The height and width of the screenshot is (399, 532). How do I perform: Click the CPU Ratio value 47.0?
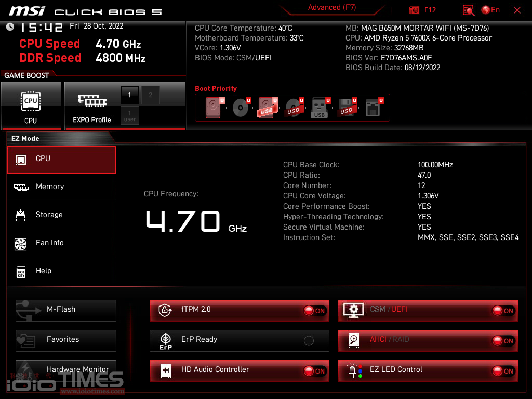[x=424, y=175]
